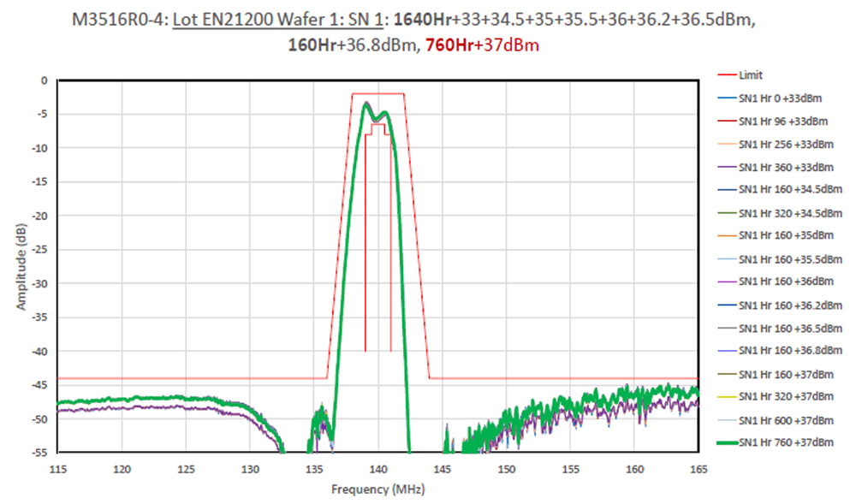The width and height of the screenshot is (856, 504).
Task: Click the Limit legend entry
Action: coord(750,75)
